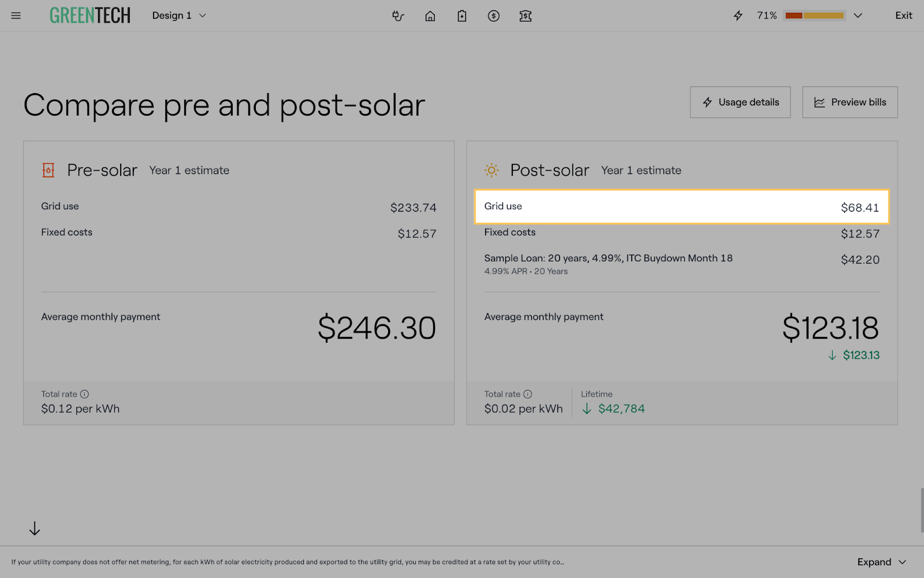The width and height of the screenshot is (924, 578).
Task: Open the bank financing icon
Action: (526, 16)
